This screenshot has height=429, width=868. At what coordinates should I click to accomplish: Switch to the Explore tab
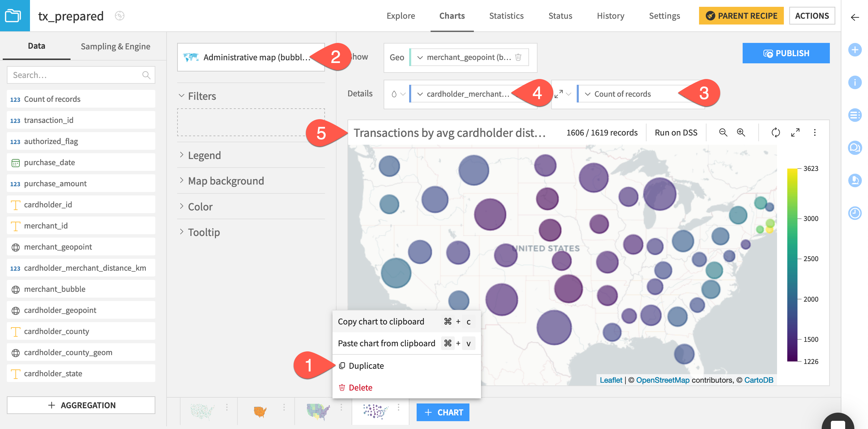pyautogui.click(x=401, y=16)
